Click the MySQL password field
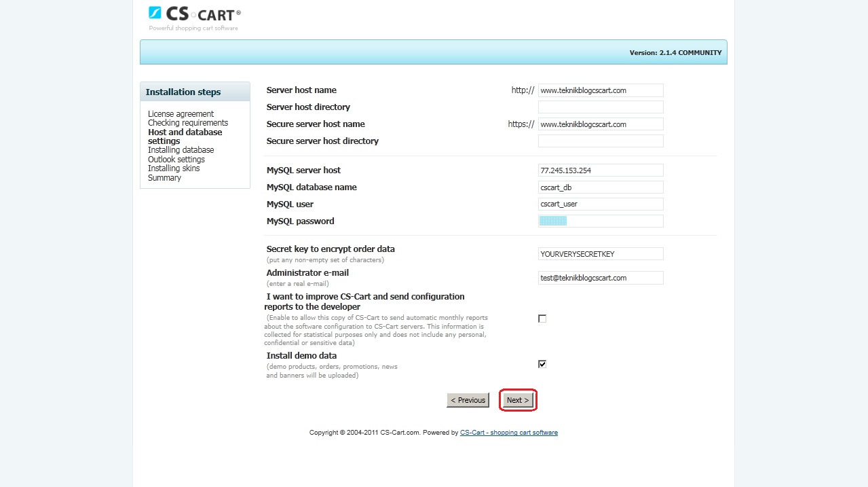 click(601, 221)
